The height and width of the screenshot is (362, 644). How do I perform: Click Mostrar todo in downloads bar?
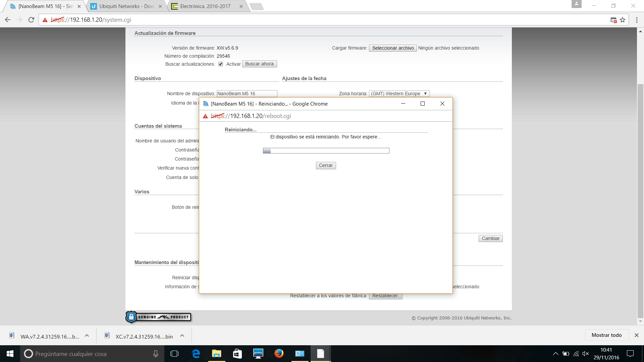pos(606,335)
